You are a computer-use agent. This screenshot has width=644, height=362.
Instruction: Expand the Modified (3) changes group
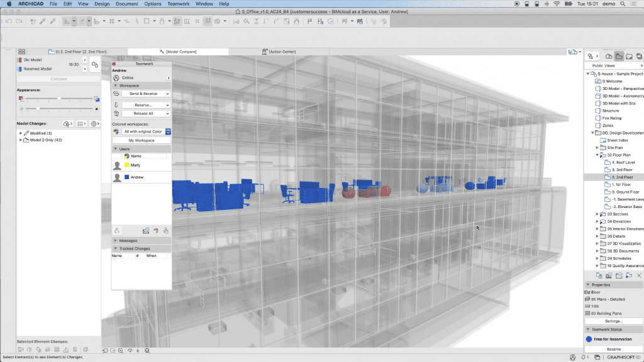[x=21, y=133]
